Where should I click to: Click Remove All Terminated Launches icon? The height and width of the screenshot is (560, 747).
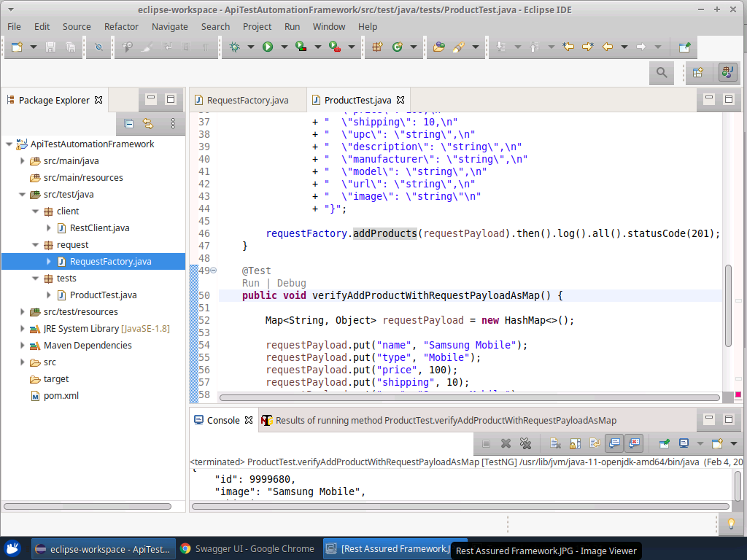(525, 443)
